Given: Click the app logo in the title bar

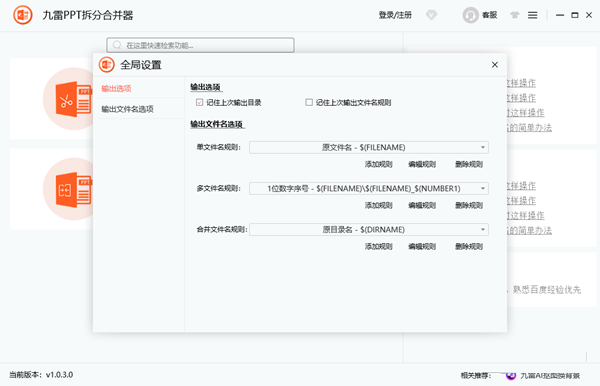Looking at the screenshot, I should (23, 15).
